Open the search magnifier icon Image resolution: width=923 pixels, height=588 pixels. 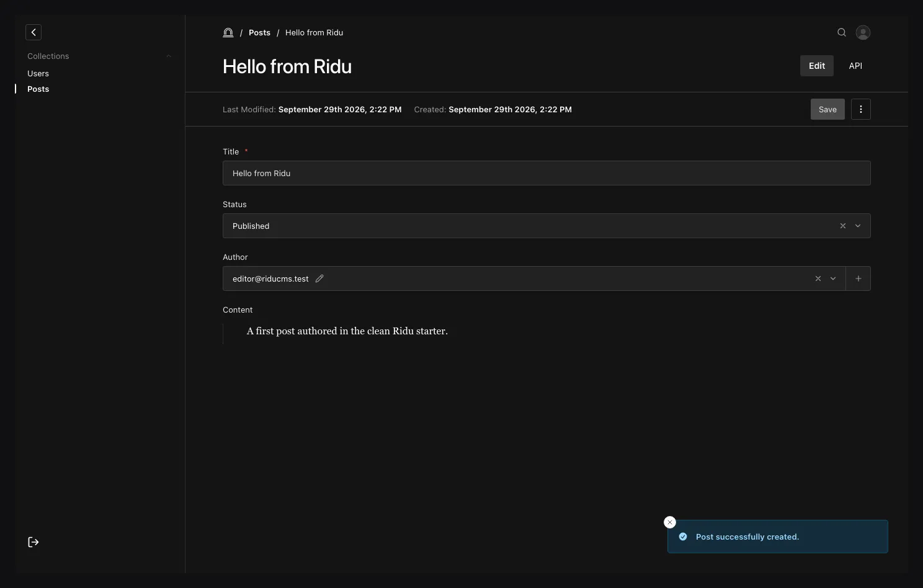coord(842,32)
